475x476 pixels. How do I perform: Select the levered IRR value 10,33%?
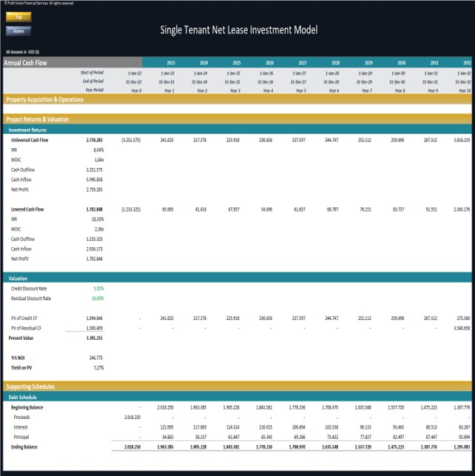[x=98, y=219]
